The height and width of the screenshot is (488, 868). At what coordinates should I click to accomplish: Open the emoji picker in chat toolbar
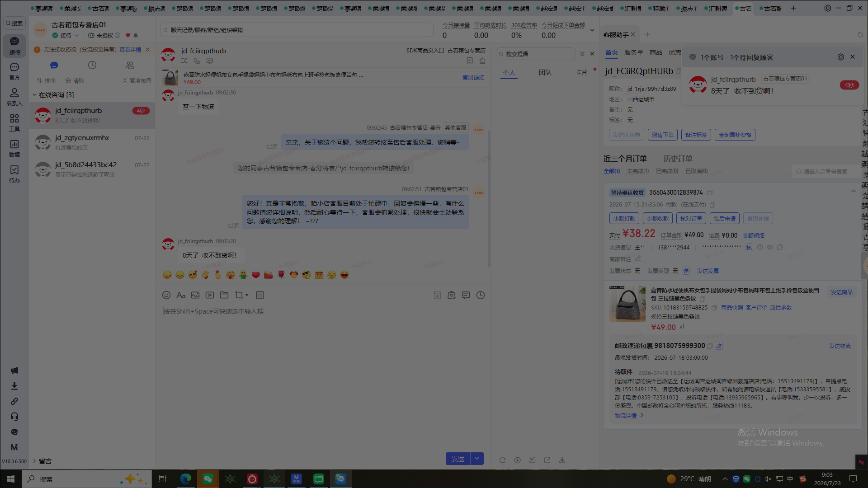pyautogui.click(x=166, y=295)
